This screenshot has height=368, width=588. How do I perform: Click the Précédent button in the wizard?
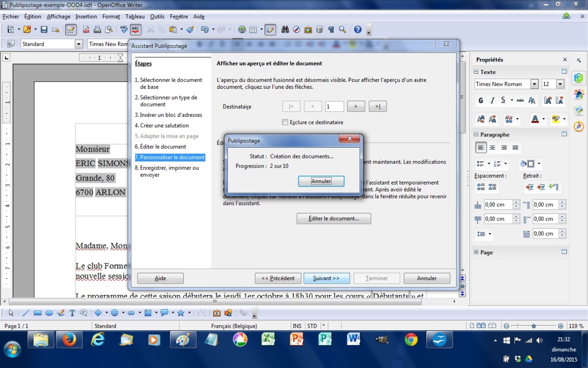tap(278, 278)
